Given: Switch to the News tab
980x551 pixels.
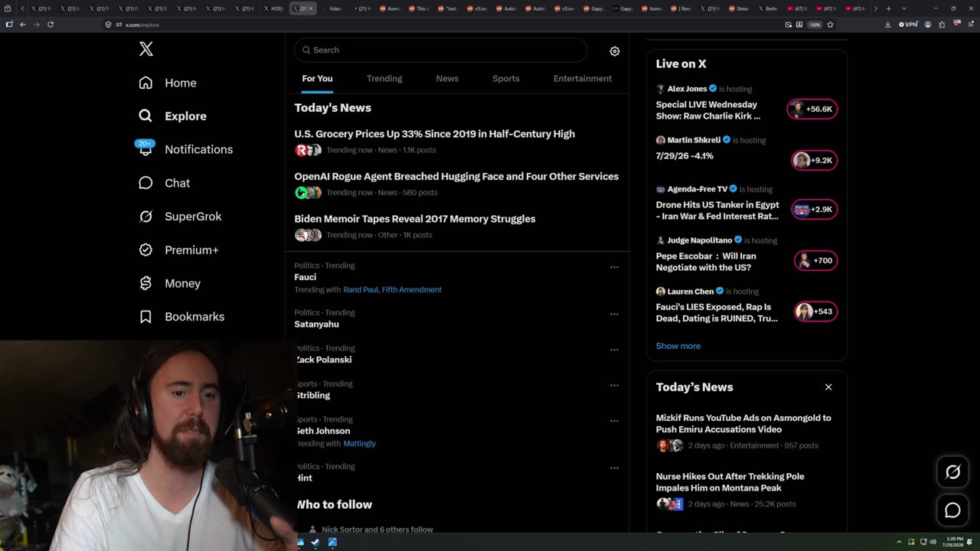Looking at the screenshot, I should coord(447,79).
